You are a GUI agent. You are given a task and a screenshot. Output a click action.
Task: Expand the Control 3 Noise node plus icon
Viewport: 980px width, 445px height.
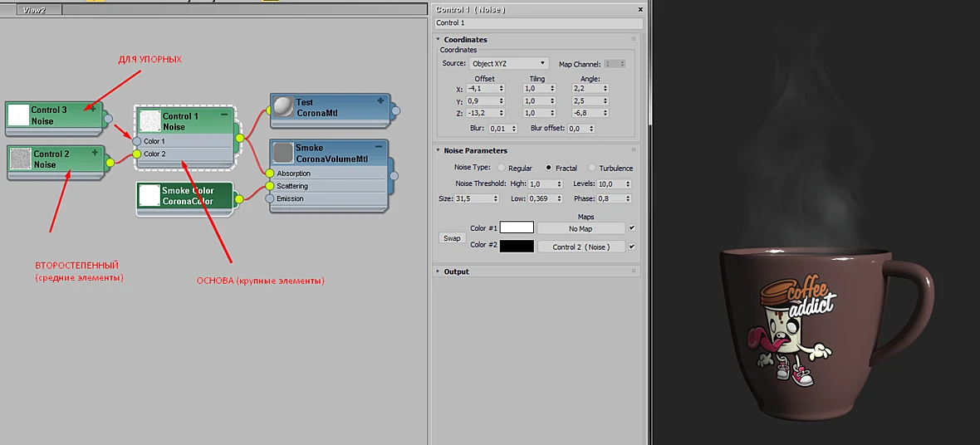tap(93, 108)
